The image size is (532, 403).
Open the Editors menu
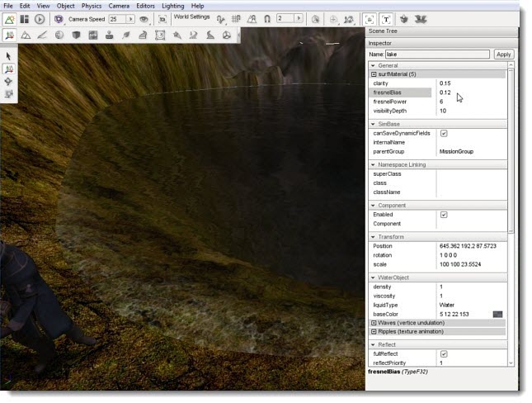coord(145,6)
